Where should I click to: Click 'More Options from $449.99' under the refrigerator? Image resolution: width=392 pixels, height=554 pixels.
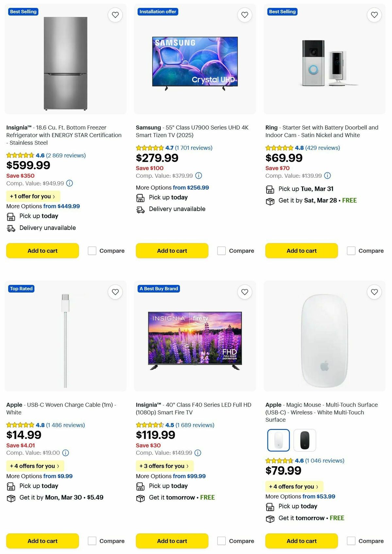click(x=43, y=206)
